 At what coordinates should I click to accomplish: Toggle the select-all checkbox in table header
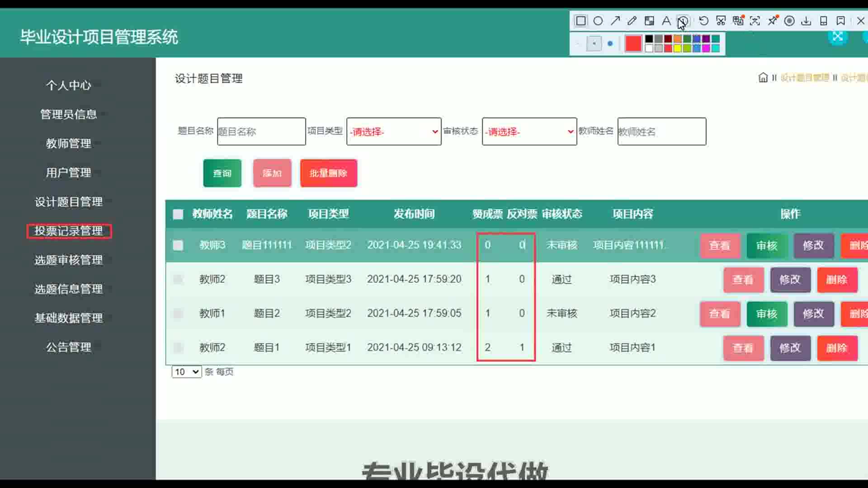[x=178, y=214]
